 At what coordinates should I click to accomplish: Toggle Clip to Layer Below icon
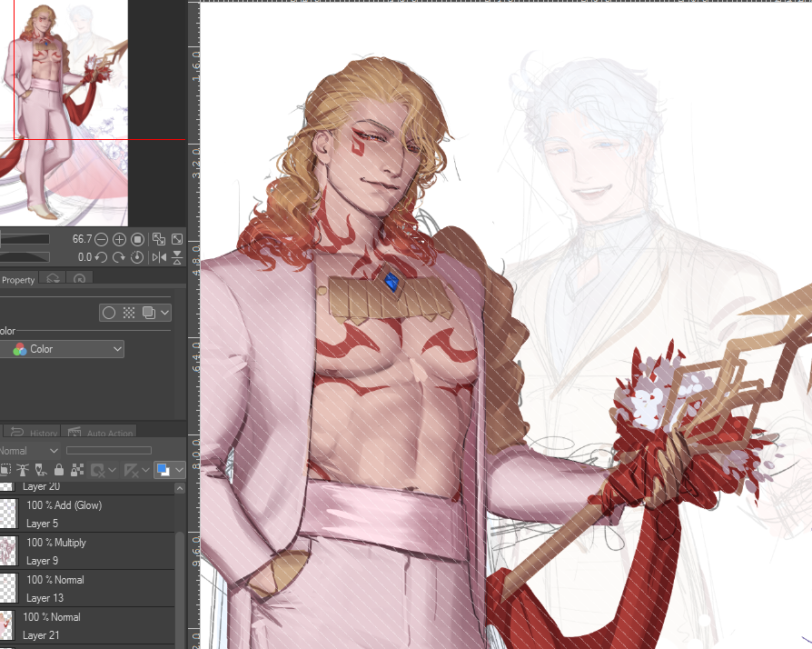(5, 470)
